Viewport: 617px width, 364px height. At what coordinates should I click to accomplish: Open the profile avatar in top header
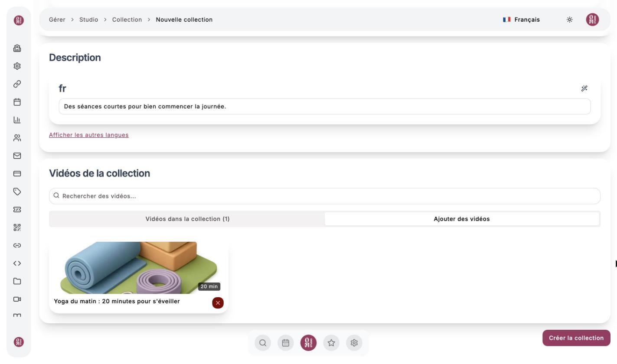point(592,19)
